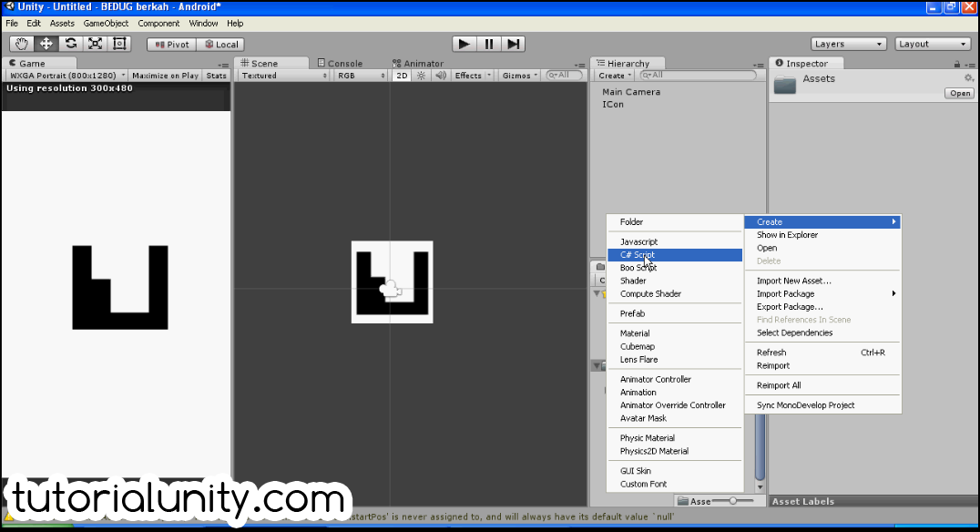Toggle Local handle orientation
The height and width of the screenshot is (532, 980).
coord(221,44)
